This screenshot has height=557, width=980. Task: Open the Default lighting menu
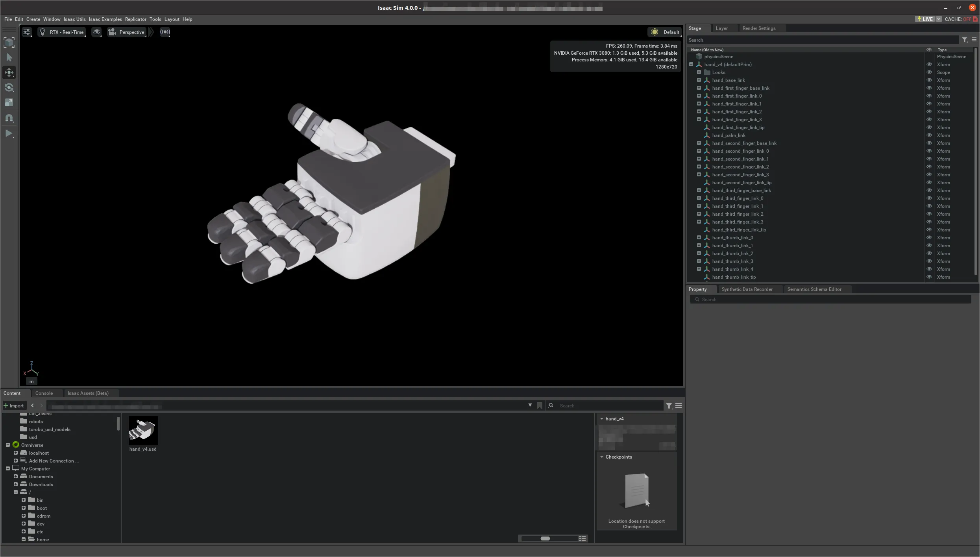click(x=665, y=32)
